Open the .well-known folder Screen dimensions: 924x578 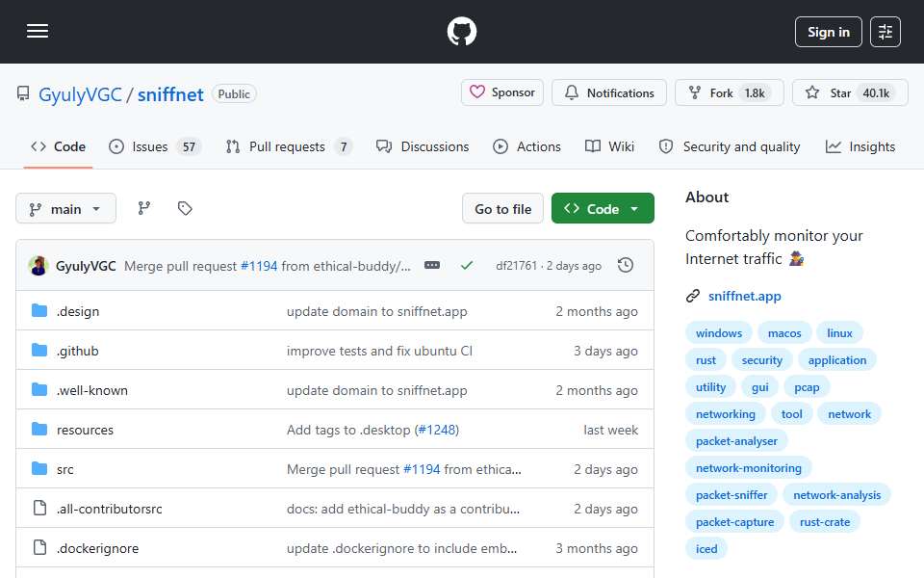tap(92, 390)
